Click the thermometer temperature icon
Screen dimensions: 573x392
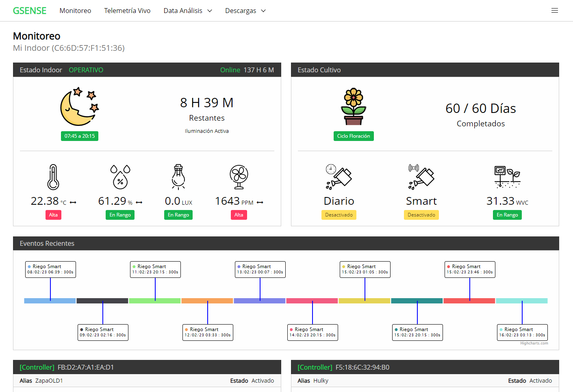tap(53, 177)
